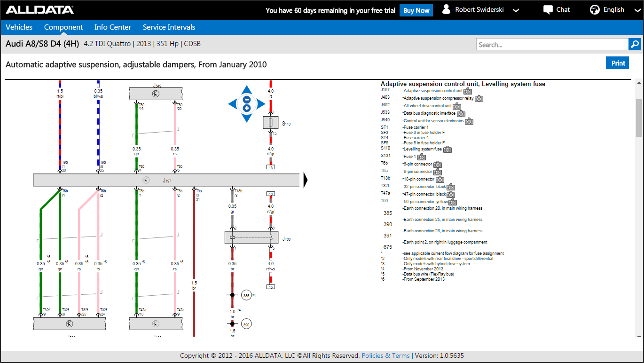Image resolution: width=644 pixels, height=363 pixels.
Task: Click the language globe icon
Action: coord(595,10)
